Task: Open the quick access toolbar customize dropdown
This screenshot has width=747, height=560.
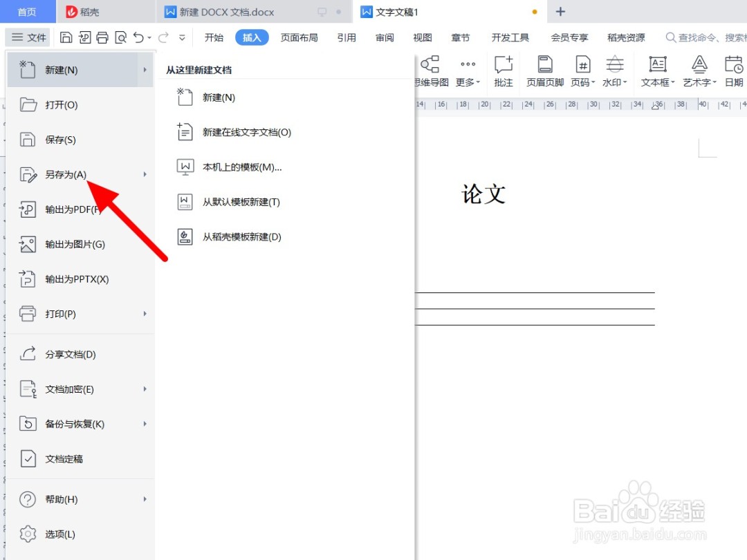Action: coord(182,37)
